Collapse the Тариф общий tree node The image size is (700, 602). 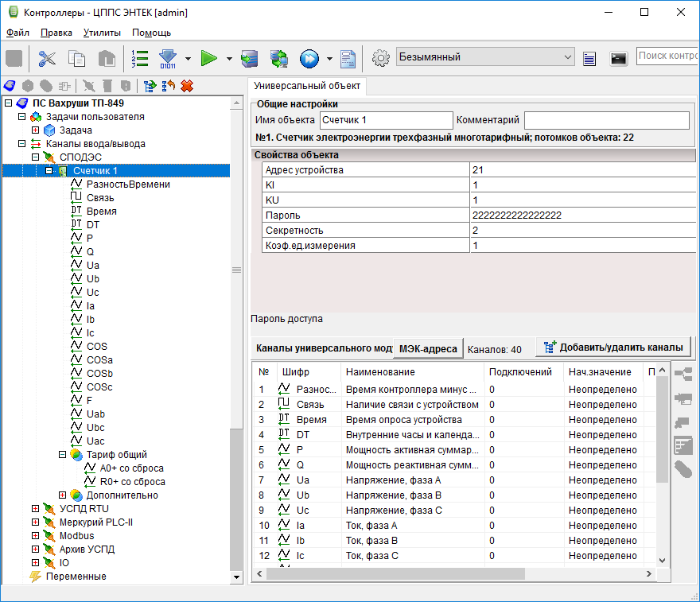click(x=62, y=455)
